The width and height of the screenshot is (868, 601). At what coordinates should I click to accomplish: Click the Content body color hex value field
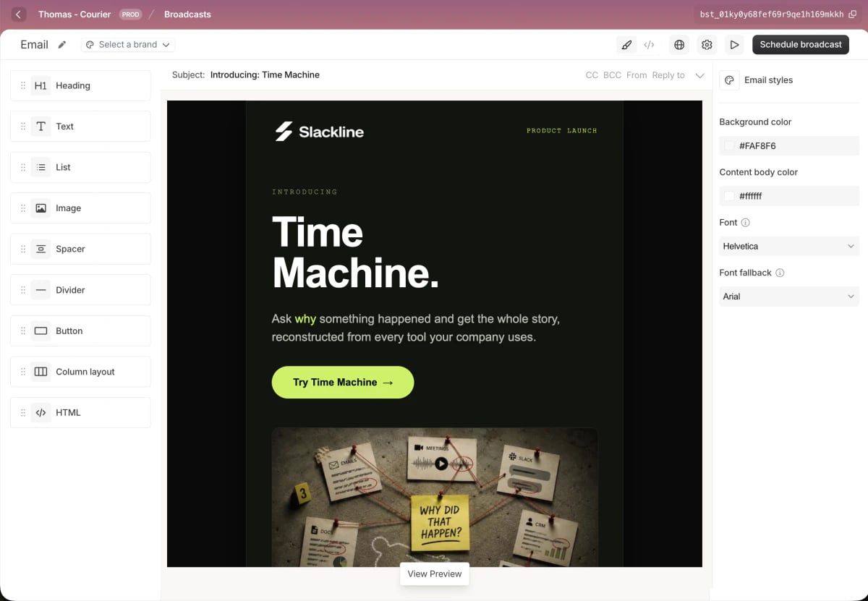pyautogui.click(x=789, y=196)
